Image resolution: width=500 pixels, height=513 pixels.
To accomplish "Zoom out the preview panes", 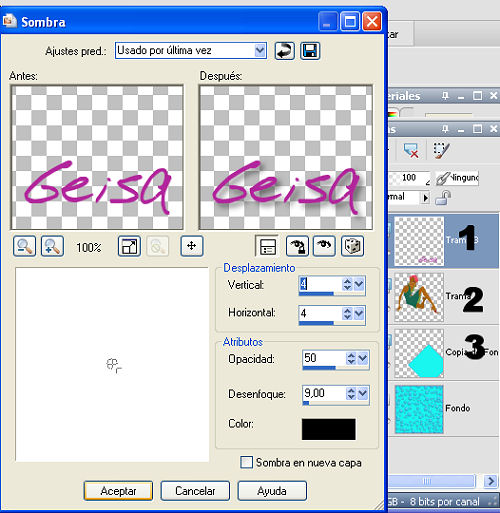I will (x=24, y=246).
